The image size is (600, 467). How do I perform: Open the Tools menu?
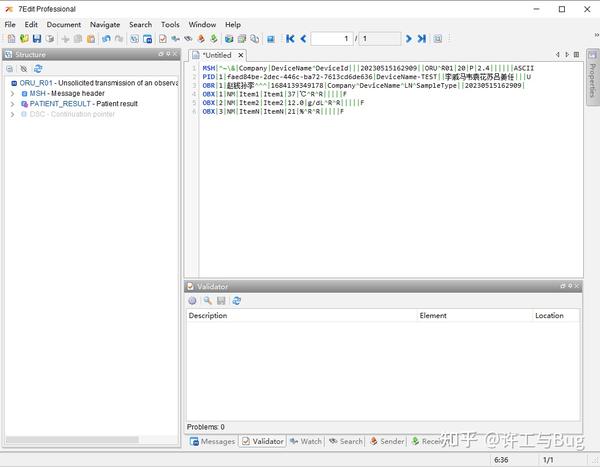pyautogui.click(x=170, y=24)
